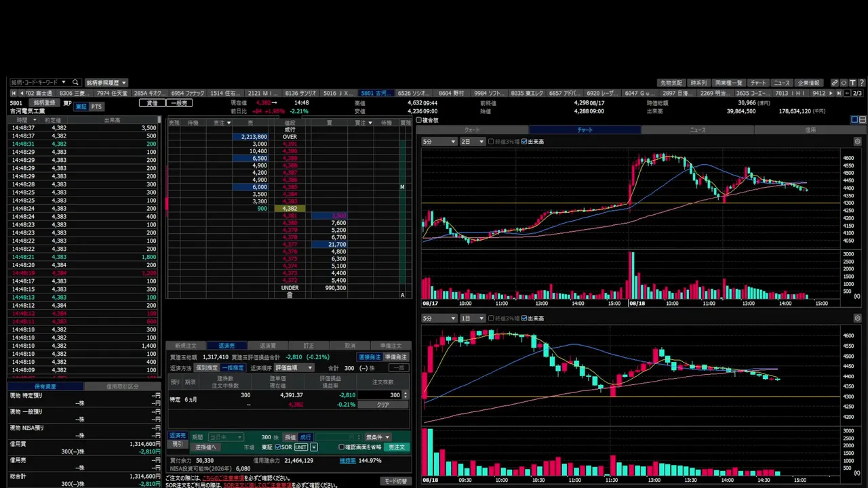
Task: Select the 指値 order type toggle
Action: point(290,437)
